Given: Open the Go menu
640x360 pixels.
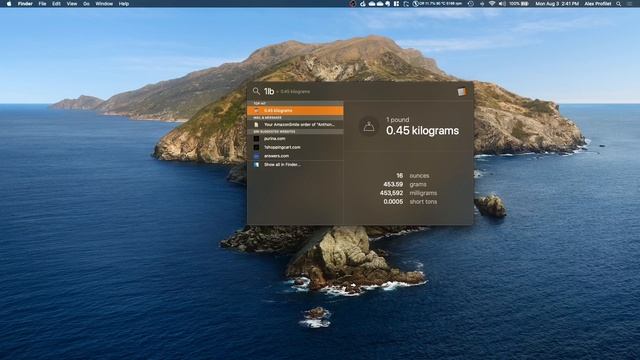Looking at the screenshot, I should [x=87, y=4].
